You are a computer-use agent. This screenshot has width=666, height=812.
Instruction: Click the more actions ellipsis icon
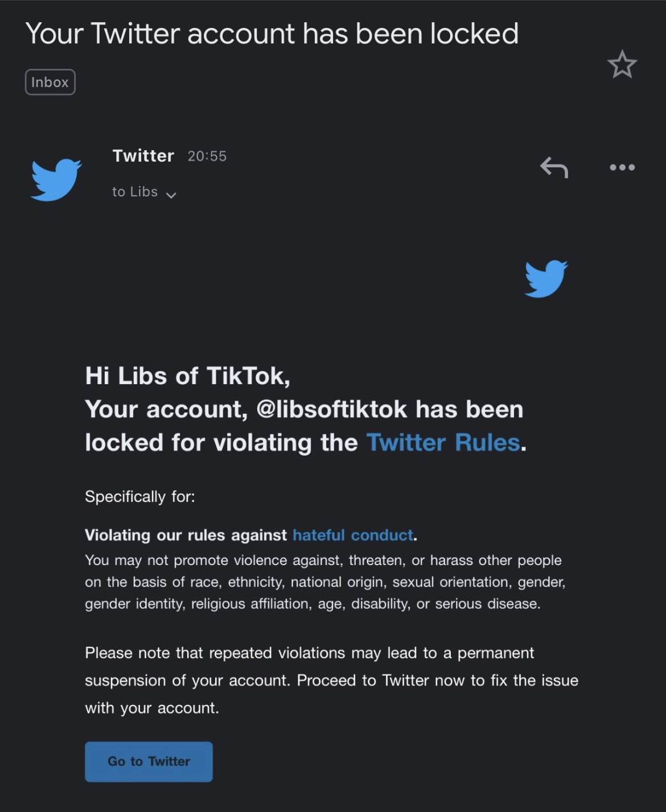click(622, 167)
